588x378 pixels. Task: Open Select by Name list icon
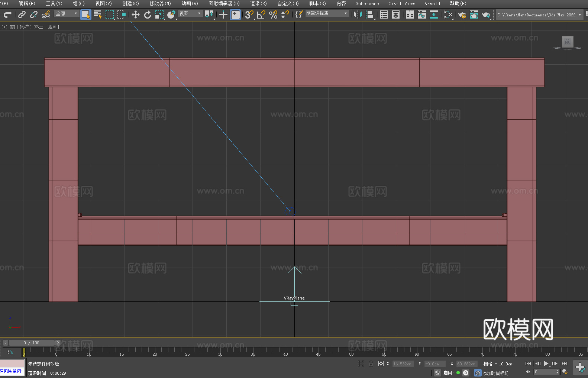click(x=98, y=14)
